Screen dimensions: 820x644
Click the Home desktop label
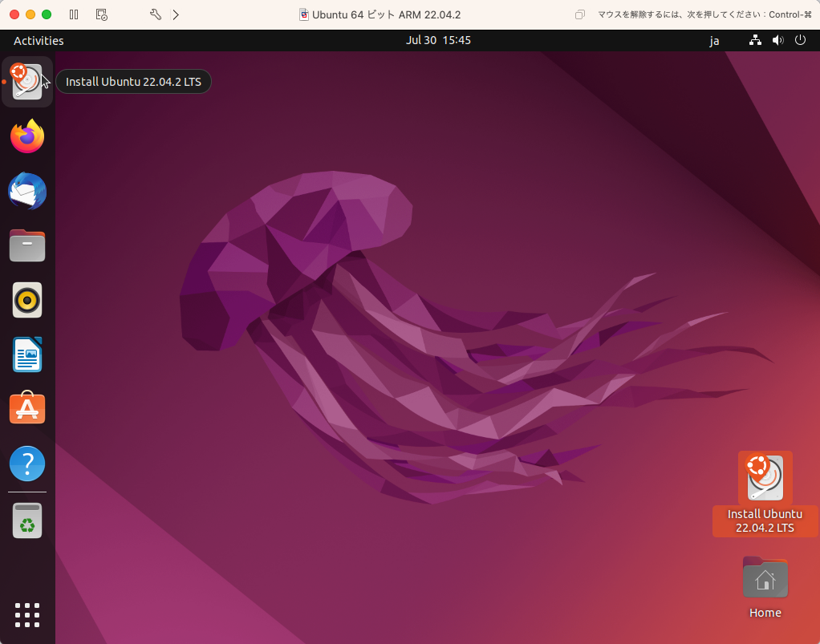click(x=765, y=613)
